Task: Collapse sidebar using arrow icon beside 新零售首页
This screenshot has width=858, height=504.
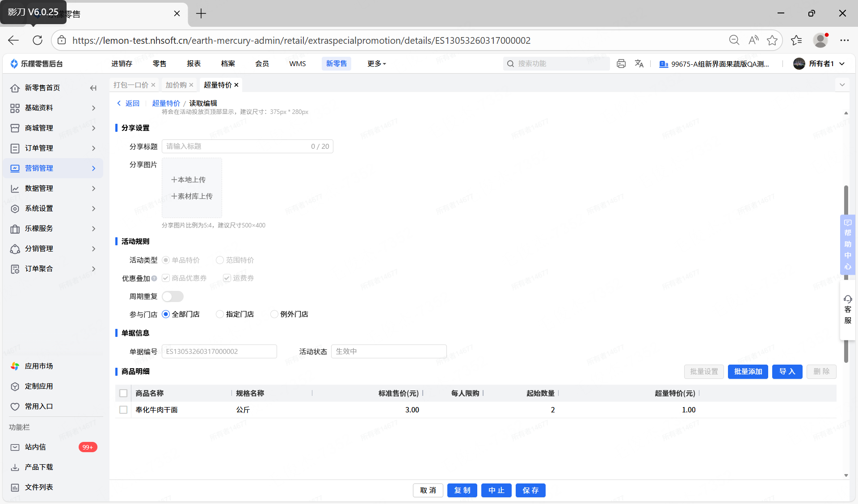Action: [x=93, y=88]
